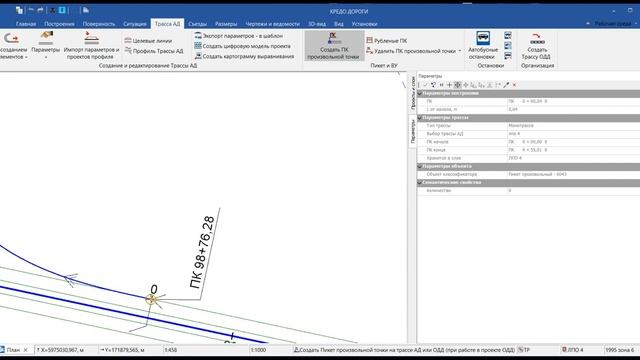640x360 pixels.
Task: Click the Создать Трассу ОДД button
Action: [x=537, y=46]
